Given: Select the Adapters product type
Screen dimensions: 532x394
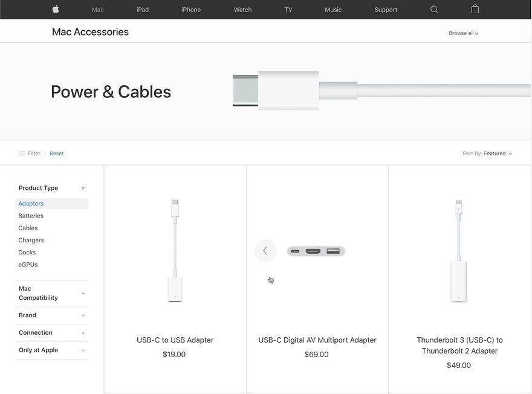Looking at the screenshot, I should pos(51,204).
